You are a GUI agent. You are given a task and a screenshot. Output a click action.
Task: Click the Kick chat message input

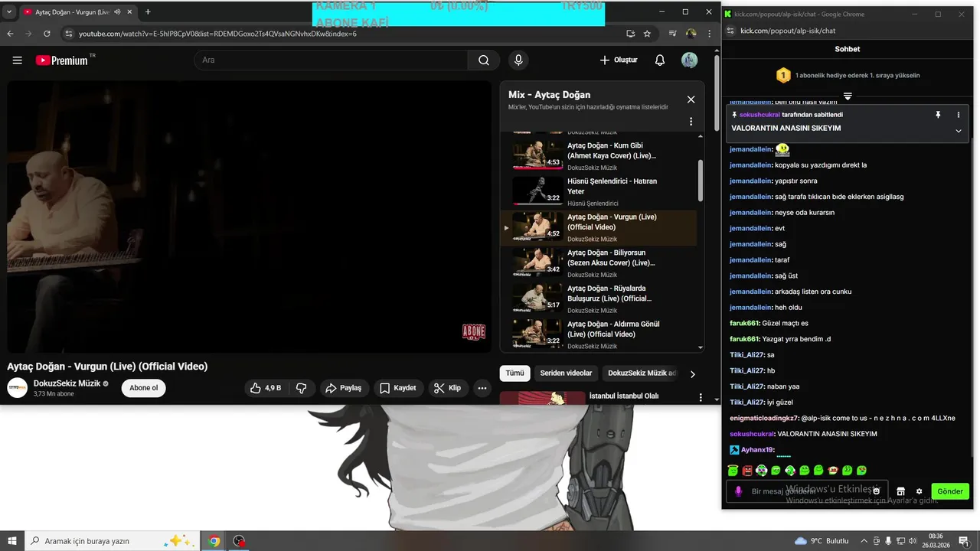tap(807, 491)
